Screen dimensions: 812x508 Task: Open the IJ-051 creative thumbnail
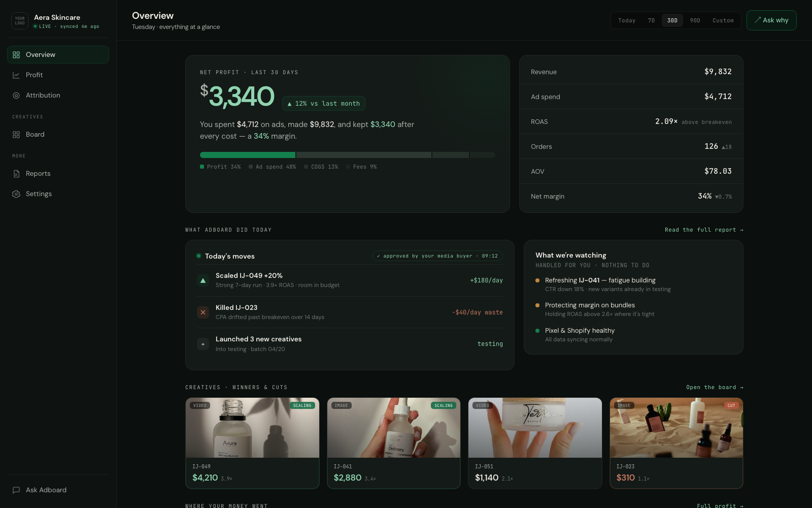coord(535,428)
